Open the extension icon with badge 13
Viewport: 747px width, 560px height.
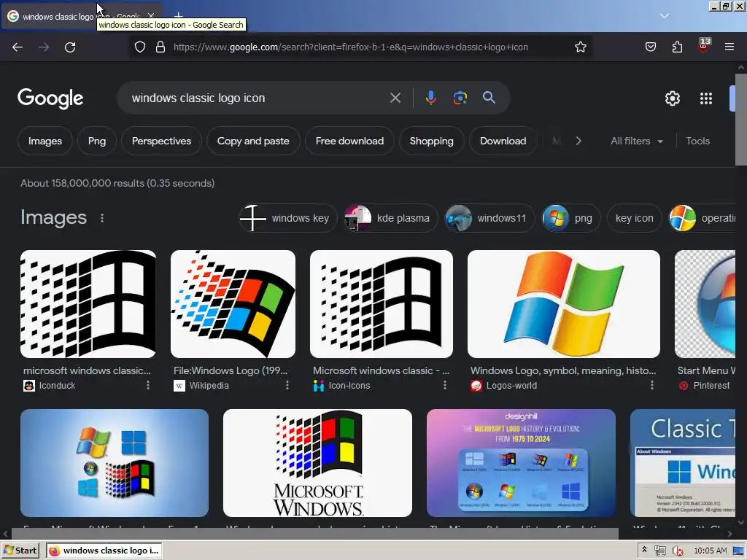pos(704,46)
